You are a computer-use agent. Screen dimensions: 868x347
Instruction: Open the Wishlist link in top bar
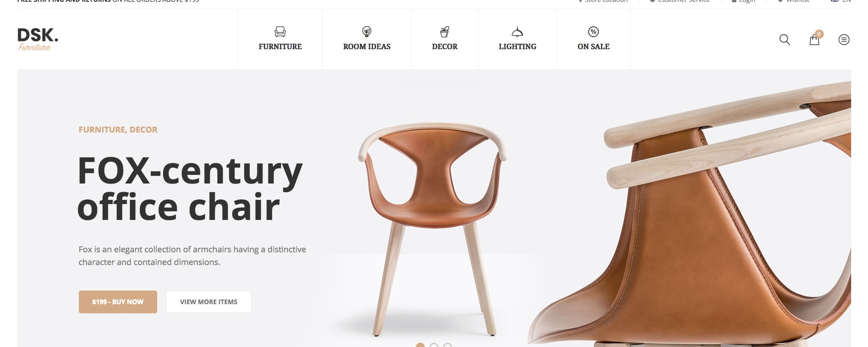pyautogui.click(x=793, y=1)
